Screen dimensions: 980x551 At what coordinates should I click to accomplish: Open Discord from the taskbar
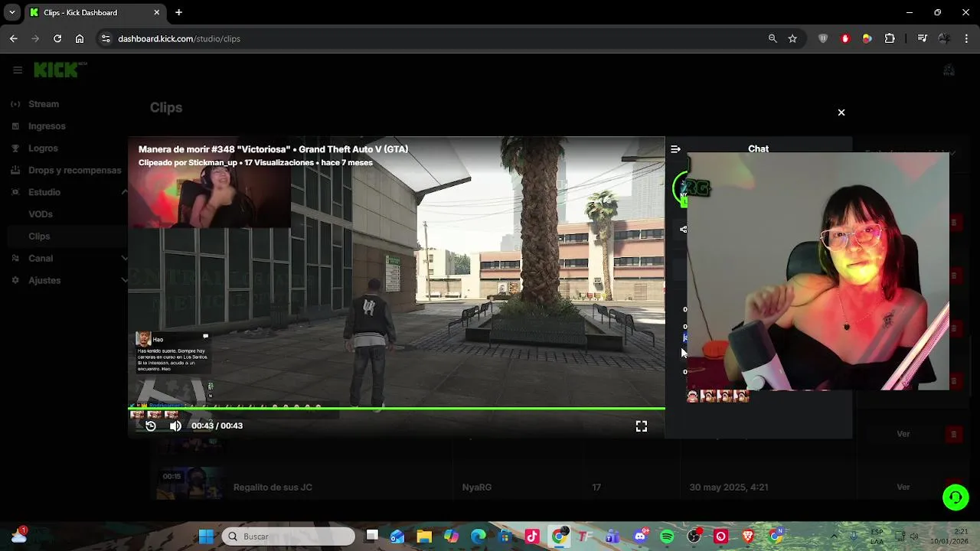640,536
